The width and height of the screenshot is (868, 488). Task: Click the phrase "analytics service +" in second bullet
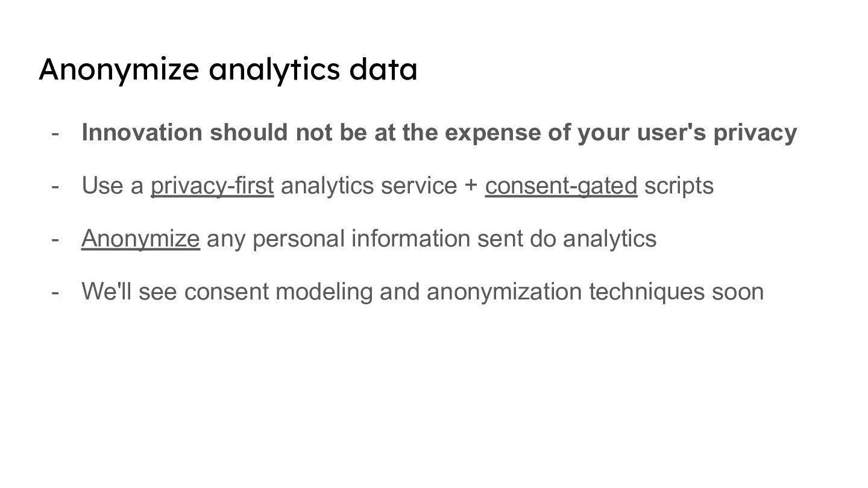(379, 186)
